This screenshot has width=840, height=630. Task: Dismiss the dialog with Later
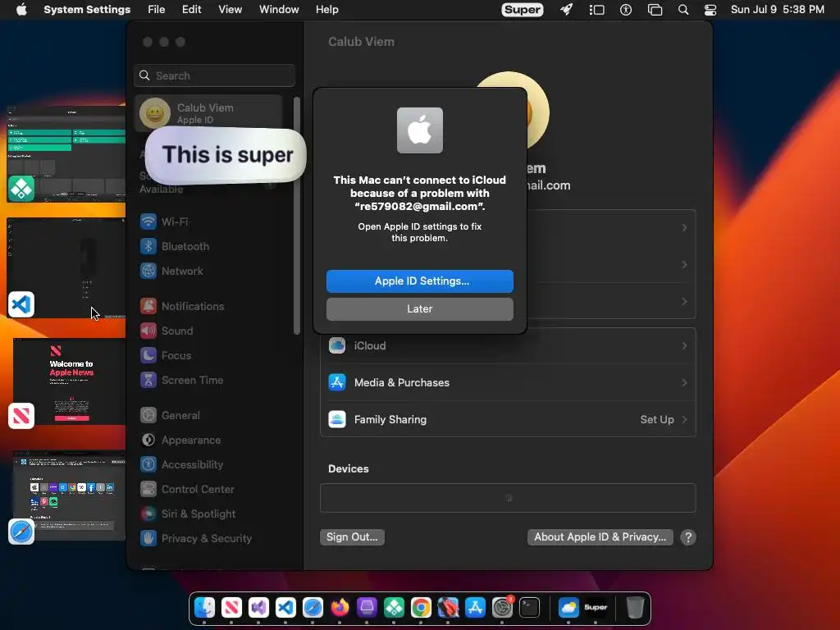click(x=419, y=309)
